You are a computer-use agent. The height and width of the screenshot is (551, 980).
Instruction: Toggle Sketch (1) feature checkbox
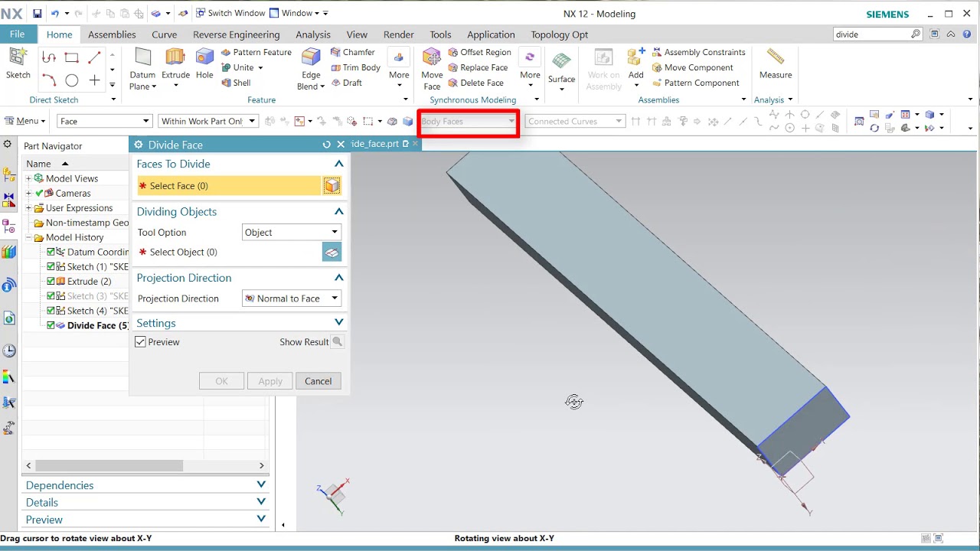pos(51,267)
